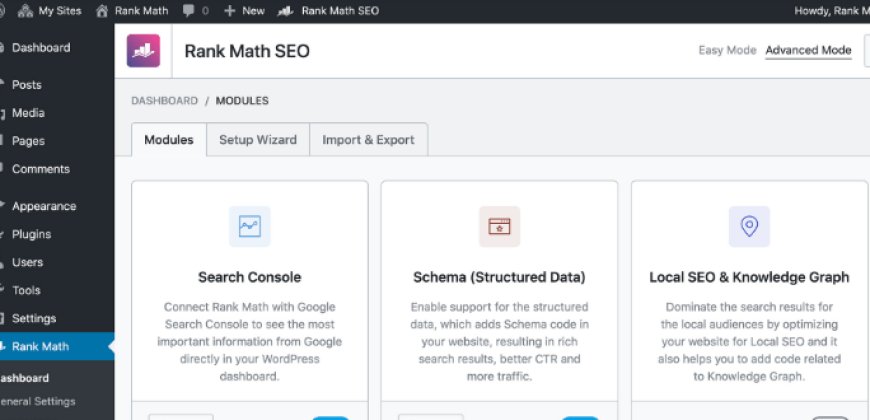
Task: Toggle the Search Console module switch
Action: [x=330, y=417]
